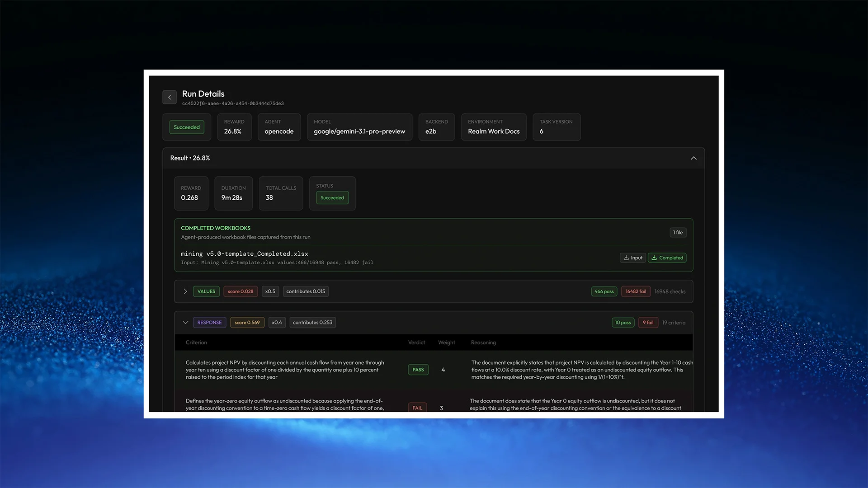Click the contributes 0.015 chip
The image size is (868, 488).
(306, 291)
